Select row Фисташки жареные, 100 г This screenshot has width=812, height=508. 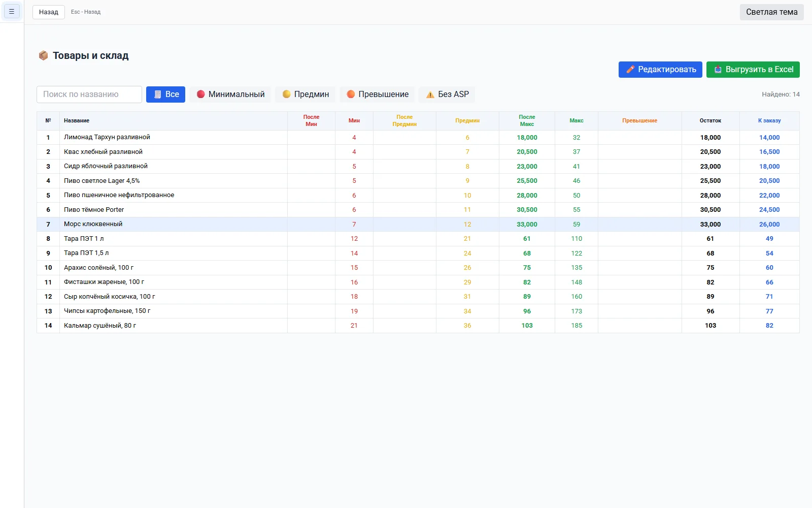pyautogui.click(x=418, y=282)
